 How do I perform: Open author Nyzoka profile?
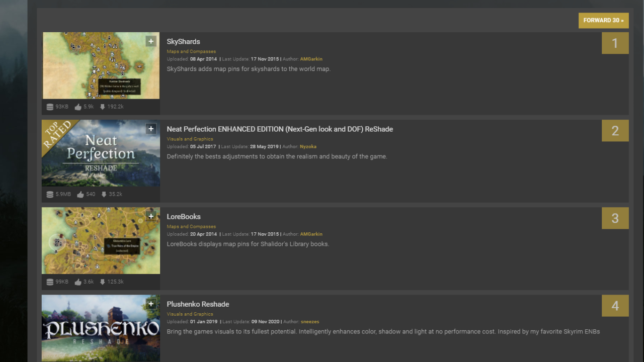pyautogui.click(x=308, y=146)
